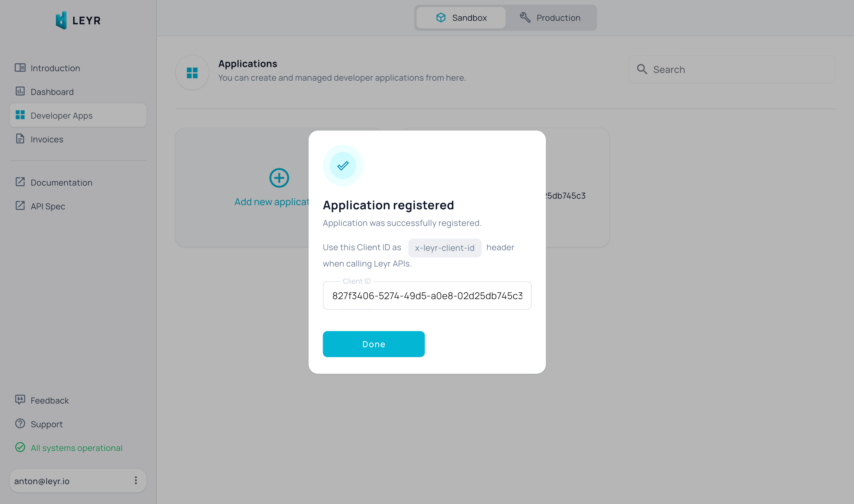
Task: Click the Documentation external link icon
Action: [x=20, y=182]
